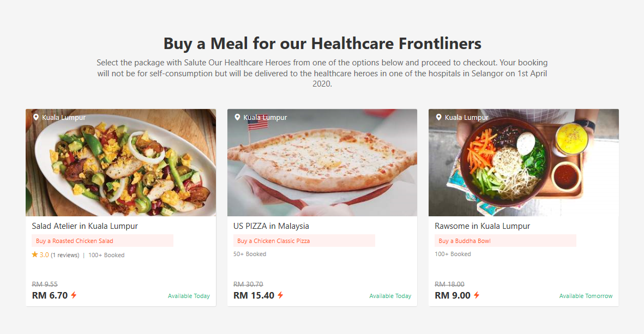Screen dimensions: 644x334
Task: Open 'US PIZZA in Malaysia' title
Action: (x=271, y=226)
